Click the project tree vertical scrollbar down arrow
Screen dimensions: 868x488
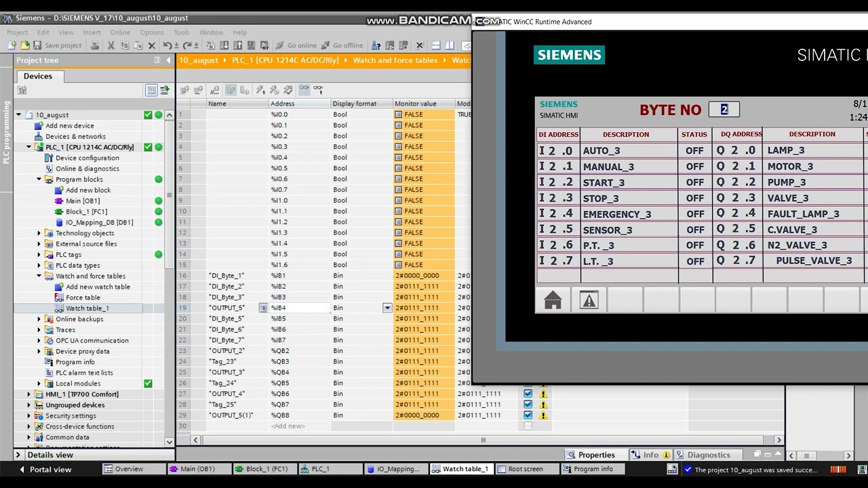point(170,442)
